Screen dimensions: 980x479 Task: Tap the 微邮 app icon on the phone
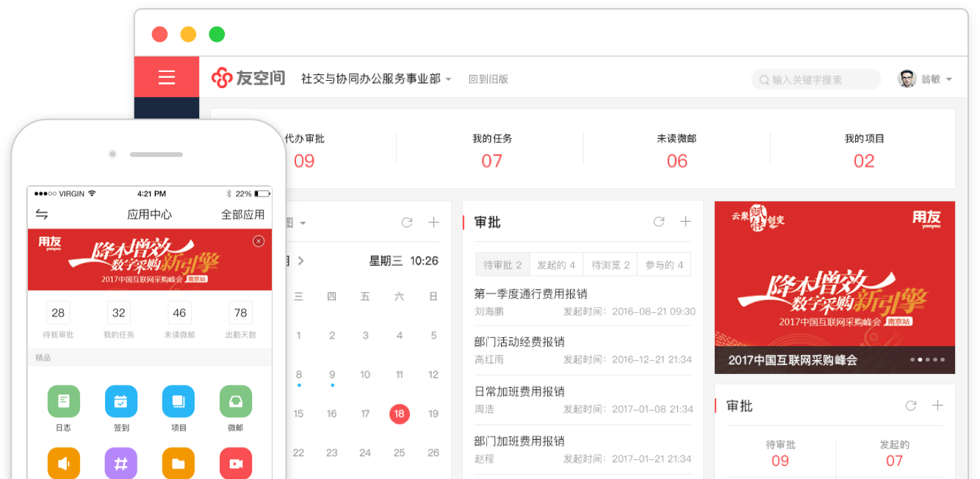236,402
